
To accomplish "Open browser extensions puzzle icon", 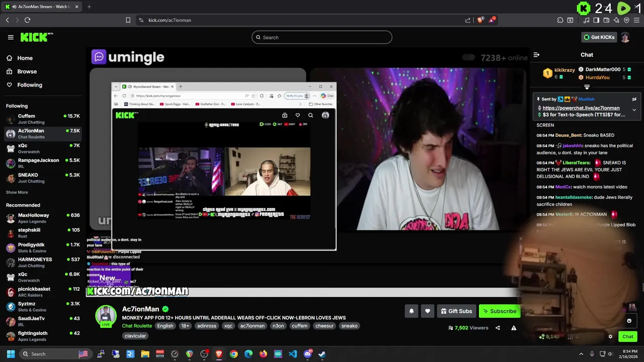I will [560, 20].
